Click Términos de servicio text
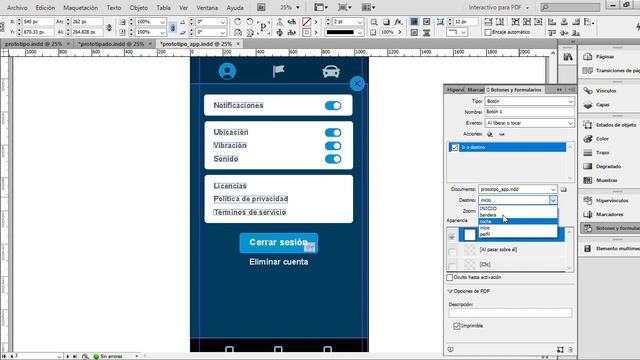Viewport: 640px width, 360px height. click(250, 212)
